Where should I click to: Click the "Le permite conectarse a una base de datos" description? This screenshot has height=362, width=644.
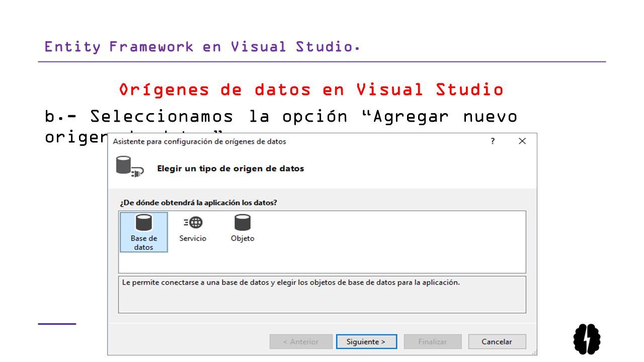291,283
